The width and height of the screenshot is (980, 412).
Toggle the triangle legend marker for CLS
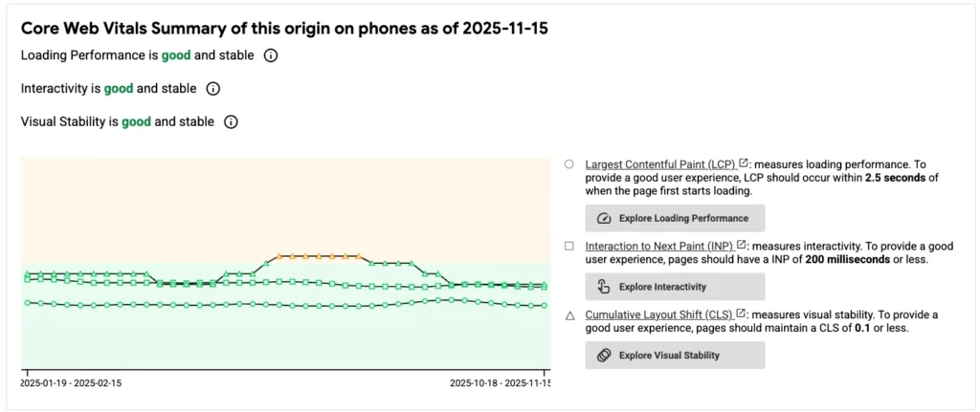coord(569,314)
